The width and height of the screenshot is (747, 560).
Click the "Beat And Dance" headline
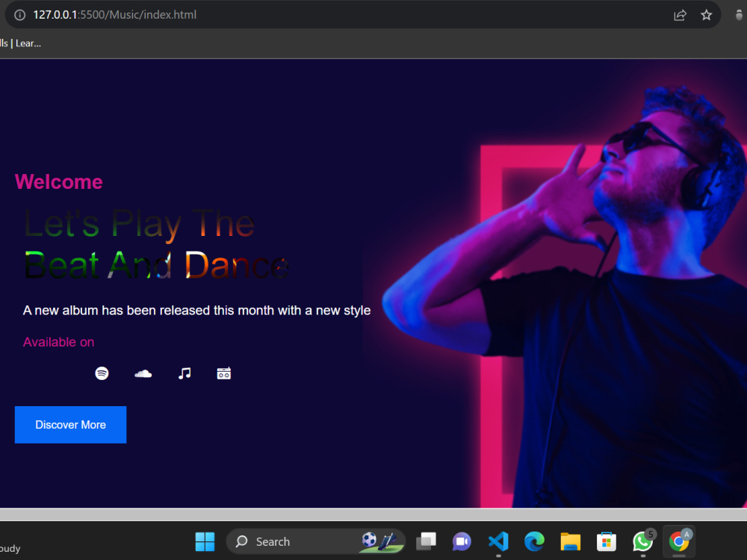157,264
